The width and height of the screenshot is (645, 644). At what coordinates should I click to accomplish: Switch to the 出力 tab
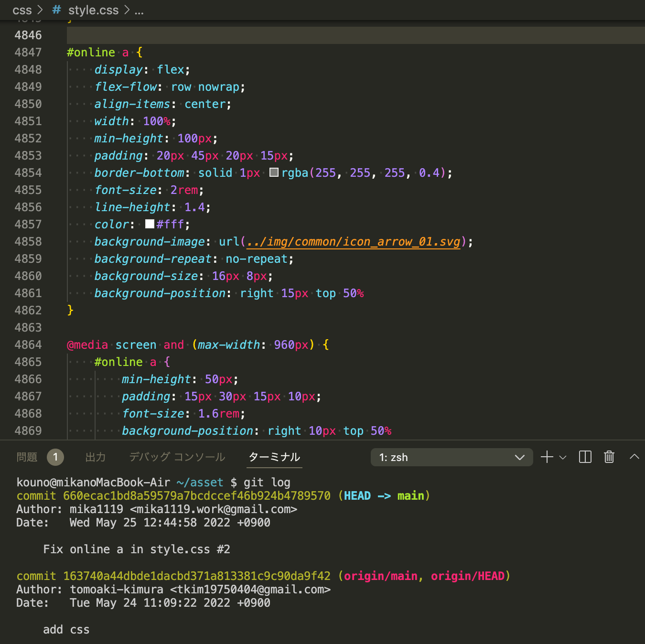click(x=96, y=457)
